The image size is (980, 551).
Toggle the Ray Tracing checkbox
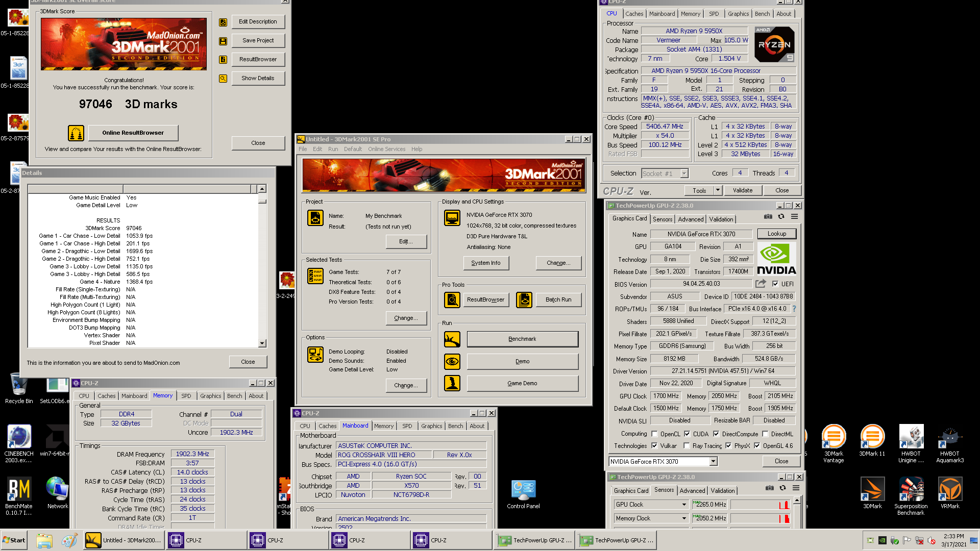coord(687,446)
